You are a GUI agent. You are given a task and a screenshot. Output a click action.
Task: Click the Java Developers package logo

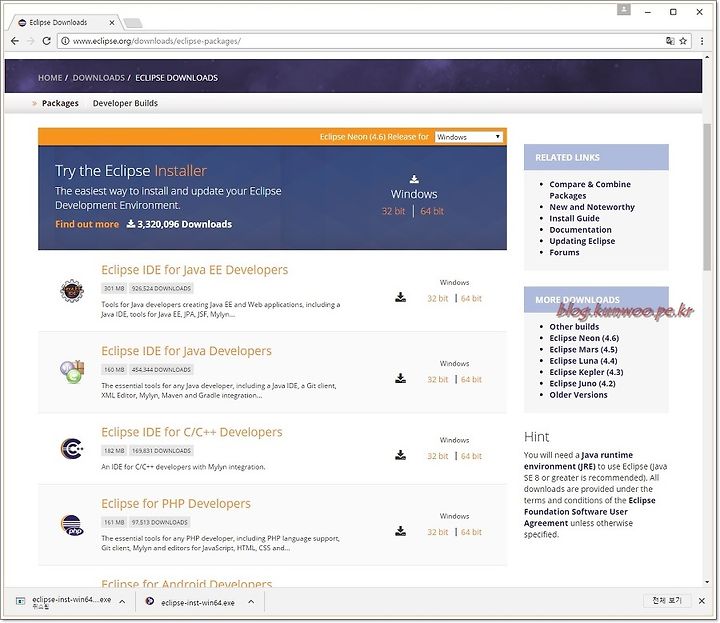tap(72, 371)
